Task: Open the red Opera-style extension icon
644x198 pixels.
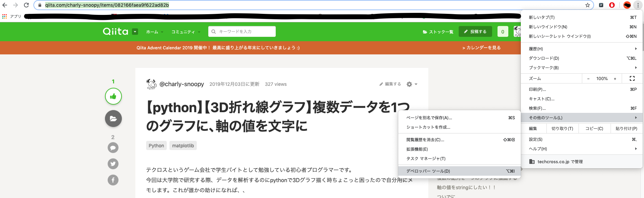Action: coord(612,5)
